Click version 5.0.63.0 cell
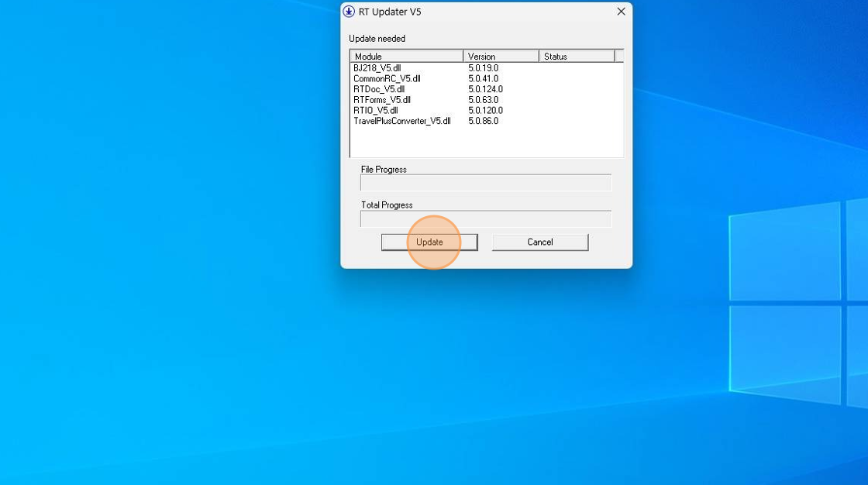The image size is (868, 485). pyautogui.click(x=484, y=100)
